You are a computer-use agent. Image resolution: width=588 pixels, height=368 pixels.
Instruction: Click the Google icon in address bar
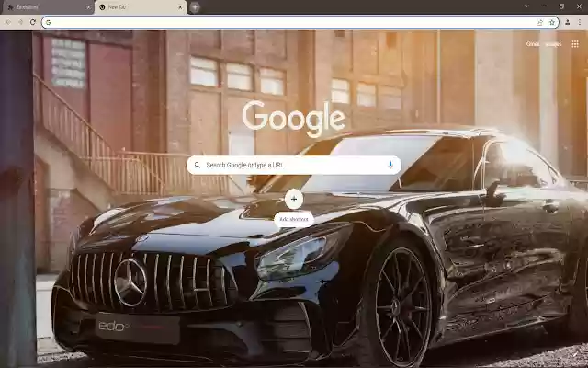coord(48,22)
